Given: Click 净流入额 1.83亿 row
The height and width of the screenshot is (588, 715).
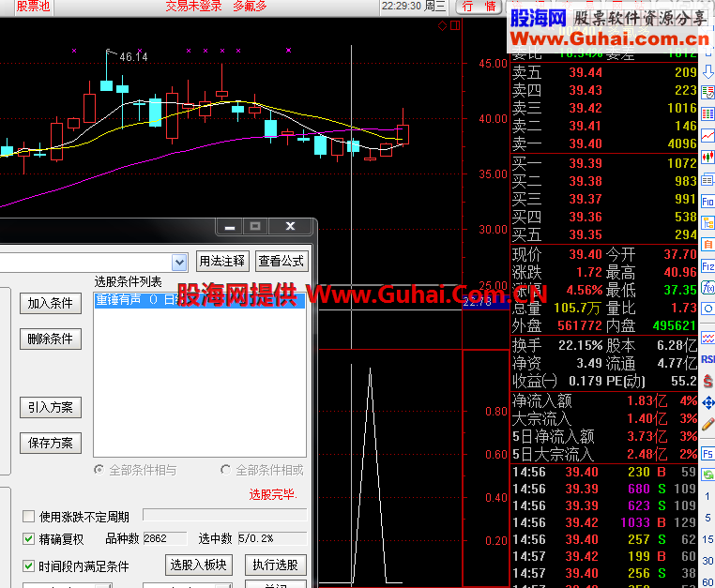Looking at the screenshot, I should pyautogui.click(x=604, y=401).
